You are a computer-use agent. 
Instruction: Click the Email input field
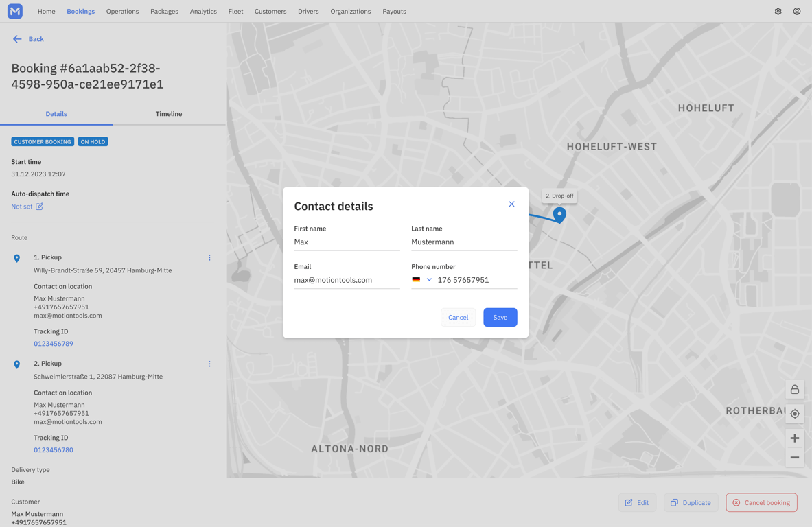(347, 280)
